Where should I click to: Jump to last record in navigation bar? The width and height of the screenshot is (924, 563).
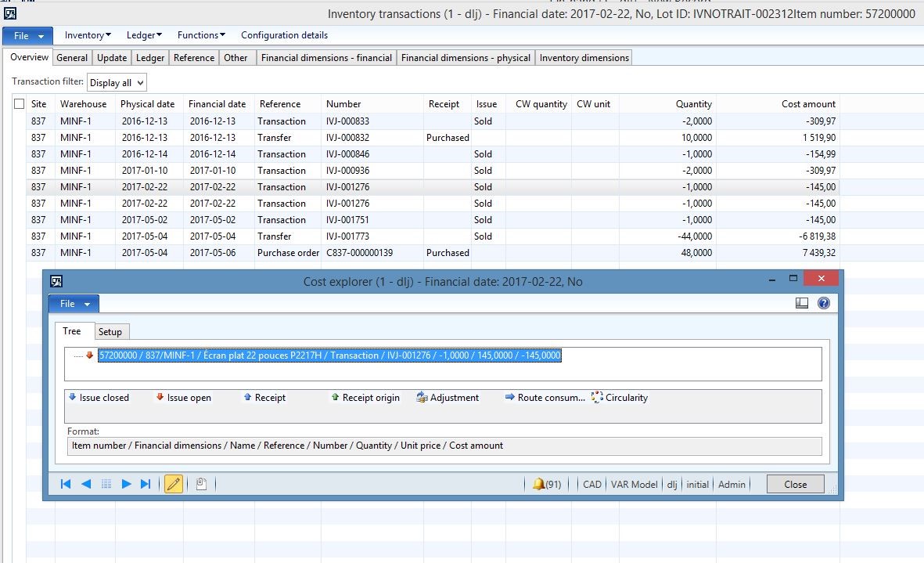pos(146,485)
